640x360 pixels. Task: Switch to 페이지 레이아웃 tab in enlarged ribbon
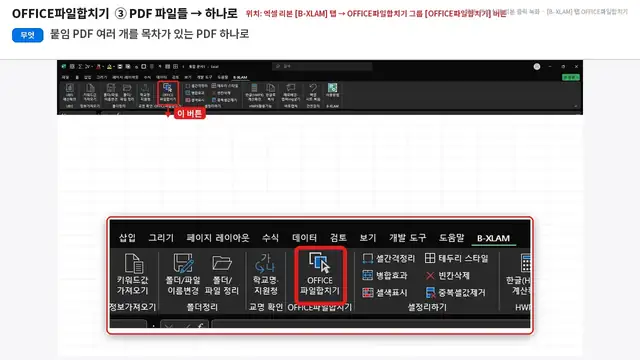coord(218,238)
